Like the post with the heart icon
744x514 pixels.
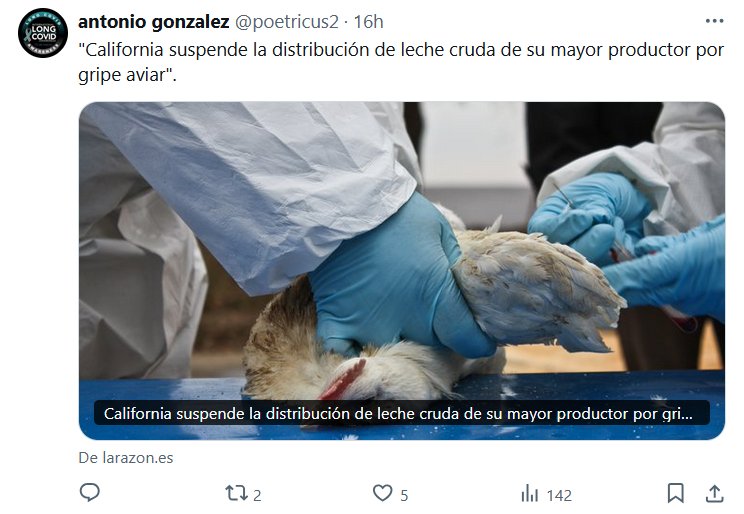point(382,493)
